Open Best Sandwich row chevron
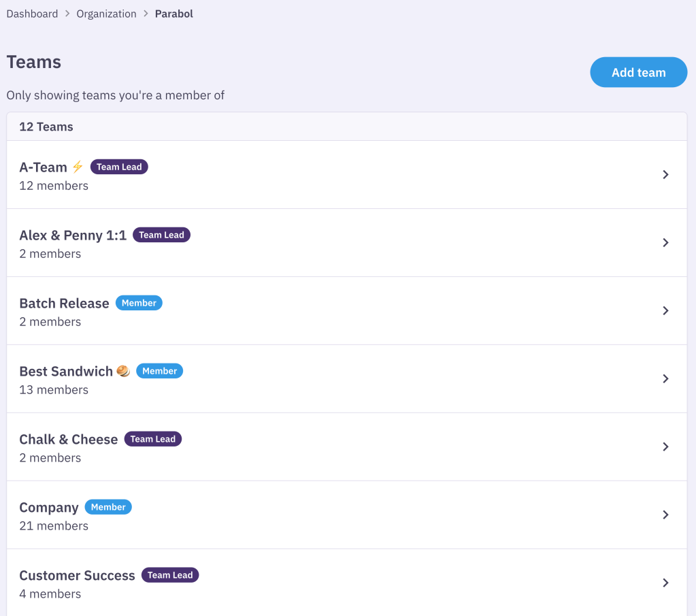The height and width of the screenshot is (616, 696). [665, 378]
